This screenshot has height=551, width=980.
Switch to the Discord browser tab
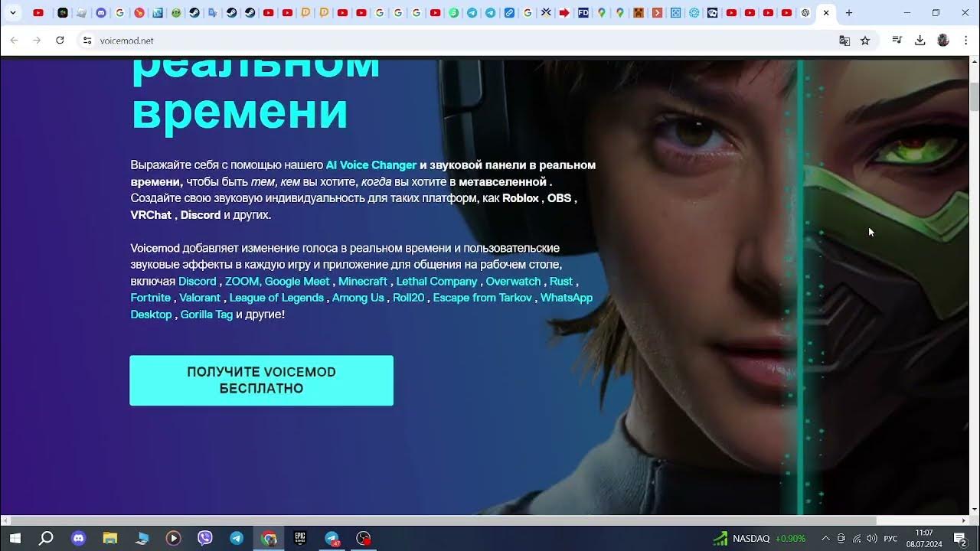coord(101,13)
